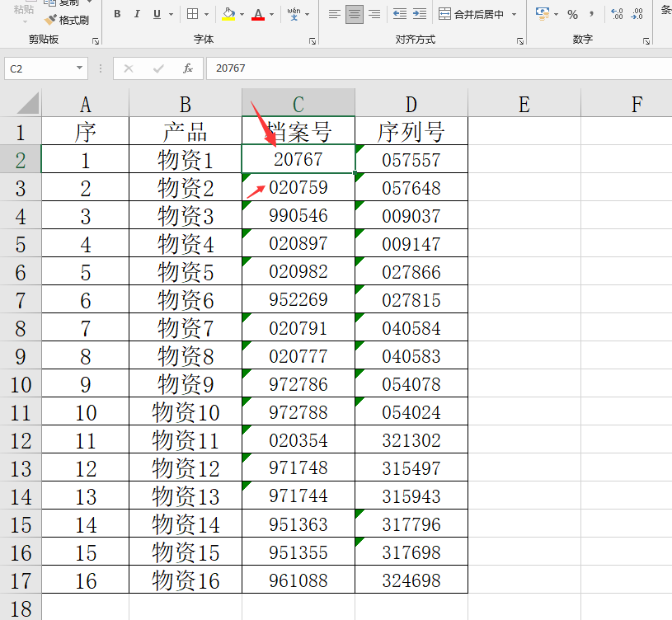Select all cells corner triangle
Screen dimensions: 672x620
(27, 104)
